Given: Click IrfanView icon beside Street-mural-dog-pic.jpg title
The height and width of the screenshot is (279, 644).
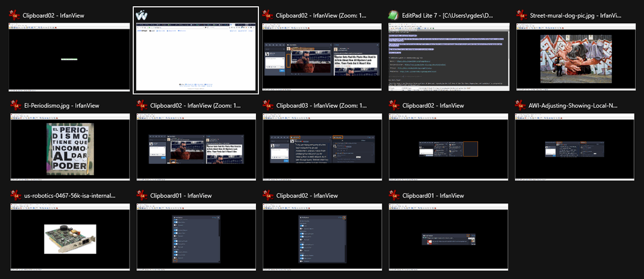Looking at the screenshot, I should pos(522,15).
